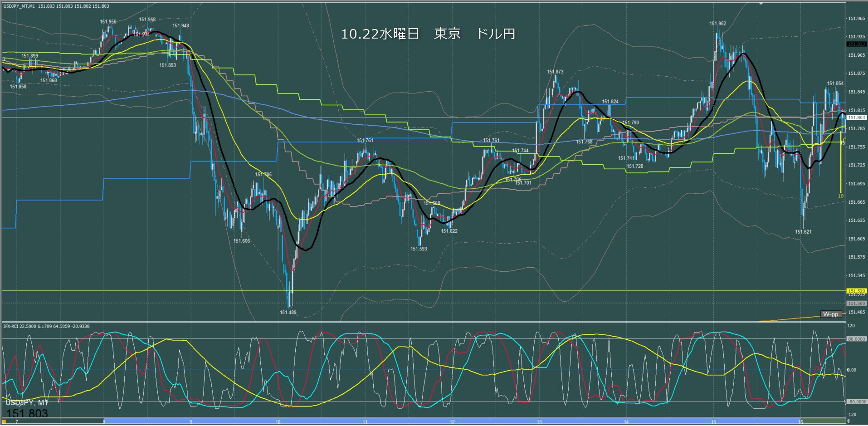The width and height of the screenshot is (868, 426).
Task: Click the current price 151.803 tag
Action: 856,118
